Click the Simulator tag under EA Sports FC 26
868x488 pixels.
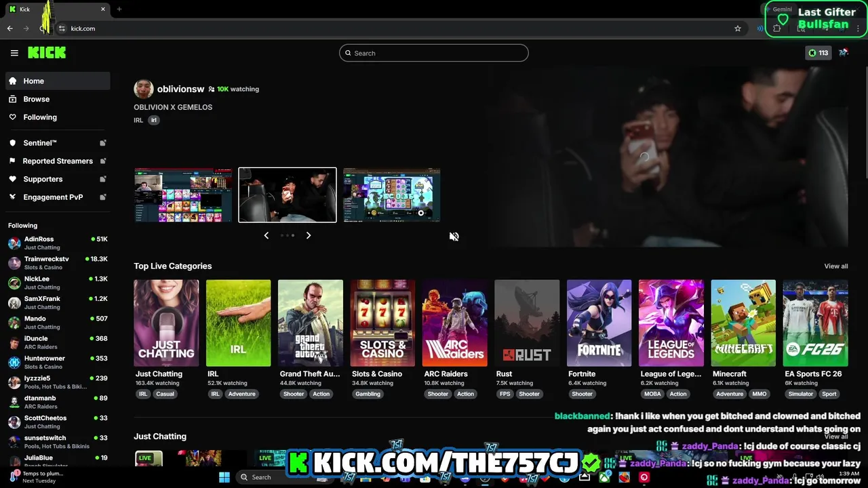(x=801, y=394)
